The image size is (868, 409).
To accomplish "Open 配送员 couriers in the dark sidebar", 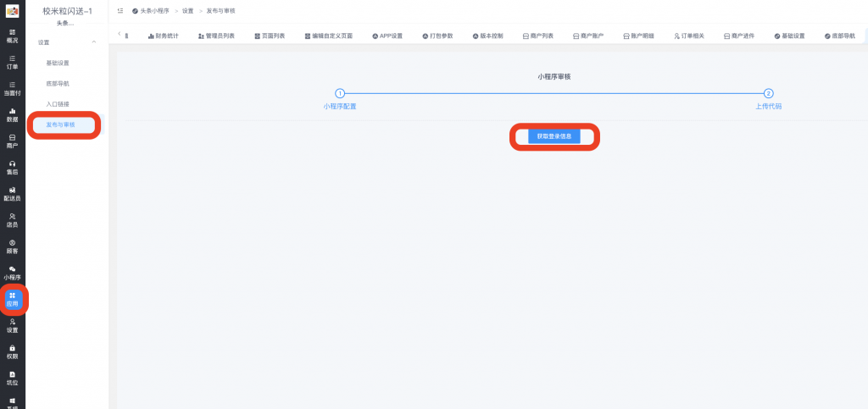I will point(12,194).
